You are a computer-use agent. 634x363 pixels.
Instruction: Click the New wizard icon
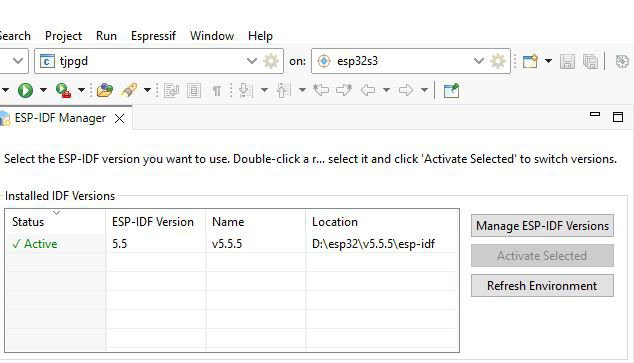point(530,61)
